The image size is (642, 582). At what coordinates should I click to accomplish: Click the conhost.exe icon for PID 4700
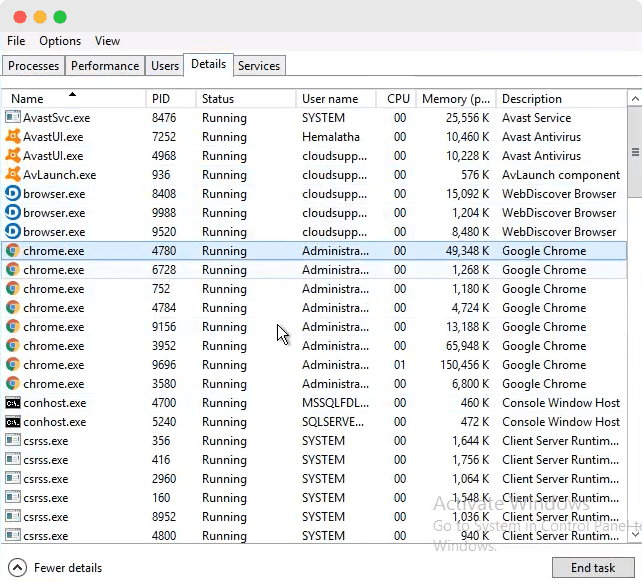click(x=13, y=403)
